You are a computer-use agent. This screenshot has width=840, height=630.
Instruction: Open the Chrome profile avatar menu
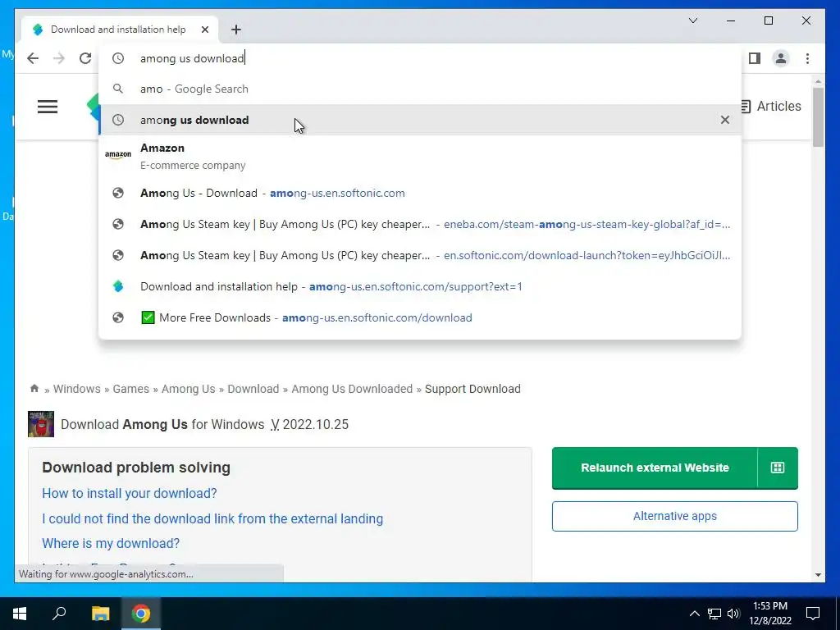tap(781, 58)
